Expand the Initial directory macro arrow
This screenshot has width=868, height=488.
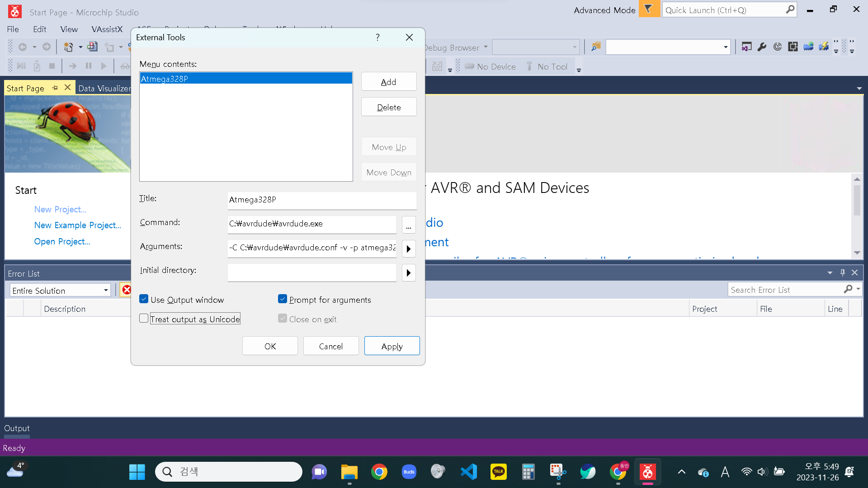tap(409, 273)
